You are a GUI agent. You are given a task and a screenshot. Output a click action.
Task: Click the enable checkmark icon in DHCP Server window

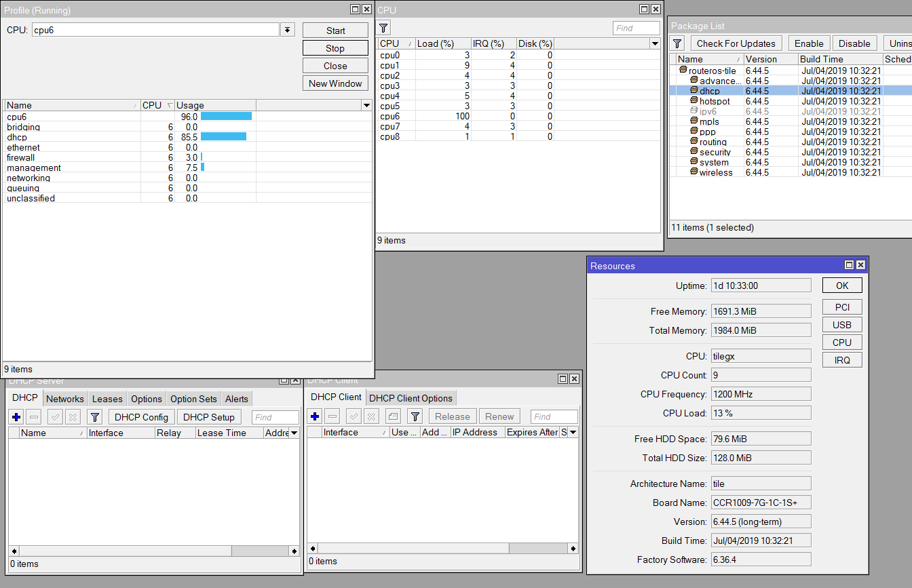tap(56, 417)
